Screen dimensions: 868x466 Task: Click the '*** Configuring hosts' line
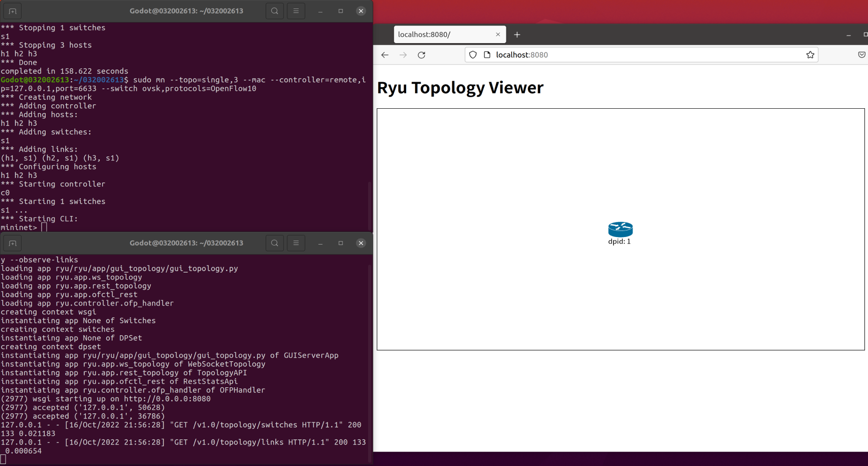pyautogui.click(x=48, y=167)
